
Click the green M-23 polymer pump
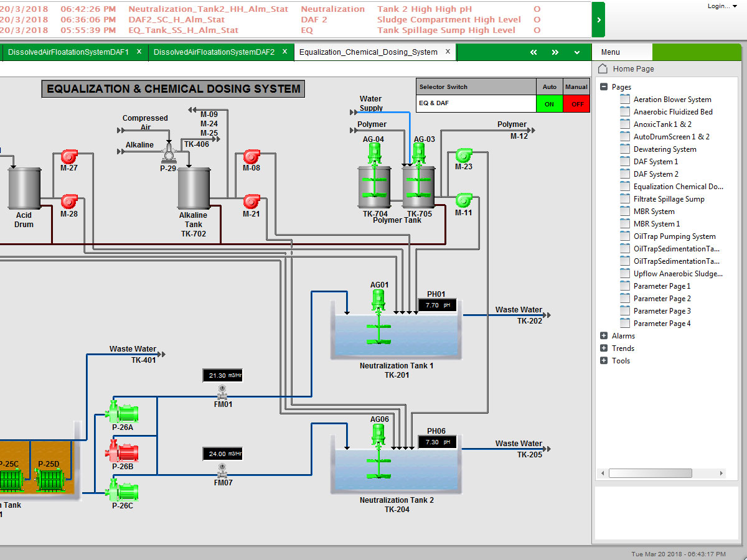(463, 155)
